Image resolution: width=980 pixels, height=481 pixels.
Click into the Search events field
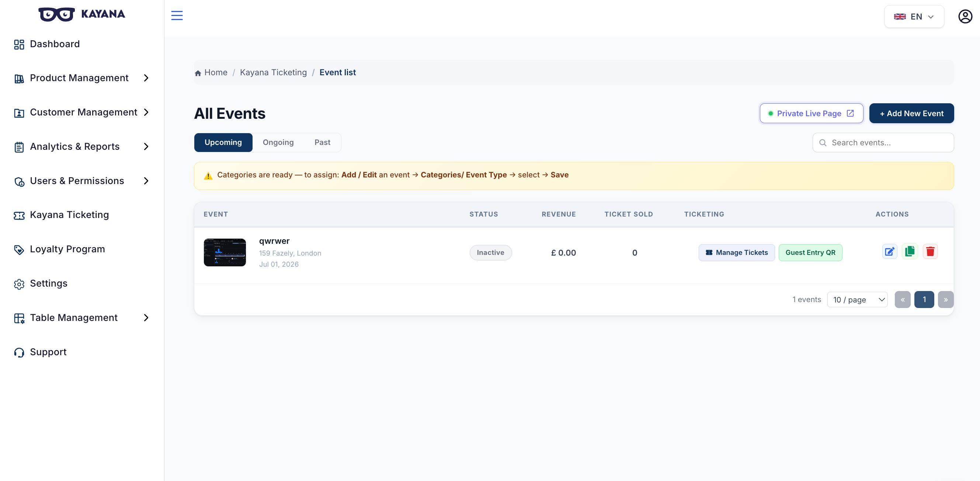[883, 143]
